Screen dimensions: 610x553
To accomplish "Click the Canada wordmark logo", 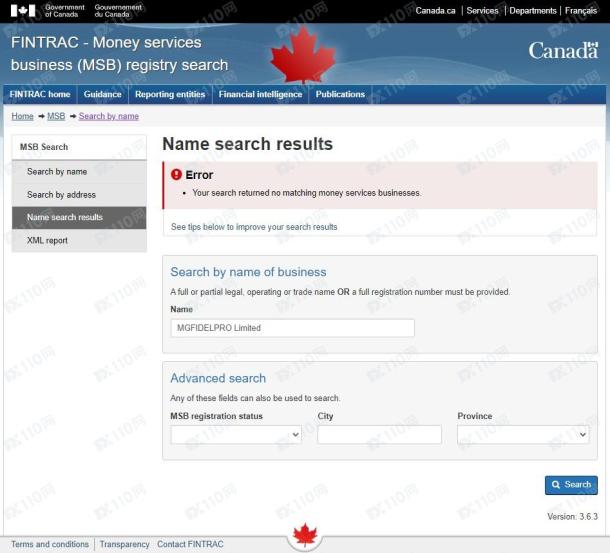I will [x=563, y=51].
